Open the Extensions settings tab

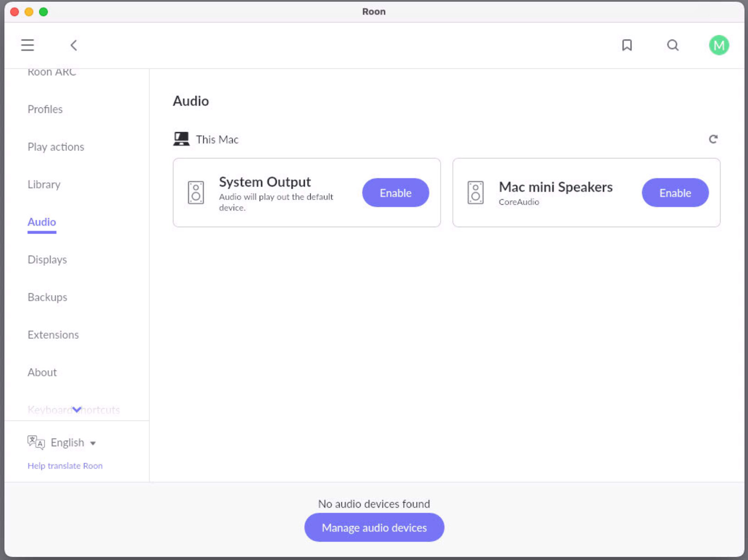click(x=53, y=335)
